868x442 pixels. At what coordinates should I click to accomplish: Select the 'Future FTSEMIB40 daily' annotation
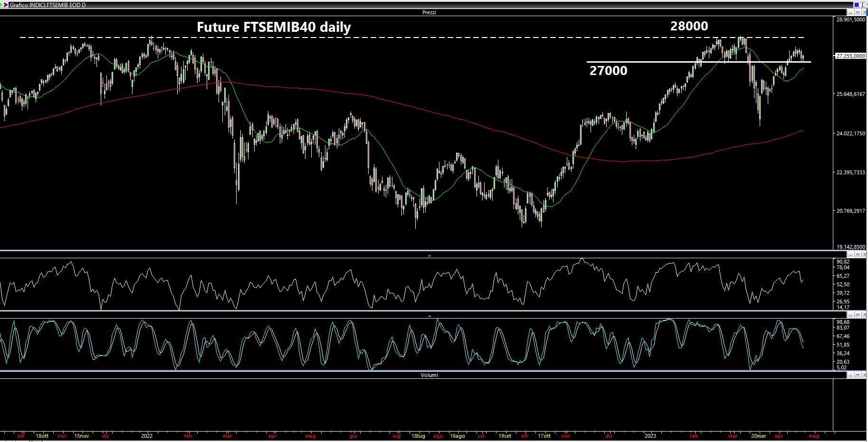pyautogui.click(x=274, y=28)
